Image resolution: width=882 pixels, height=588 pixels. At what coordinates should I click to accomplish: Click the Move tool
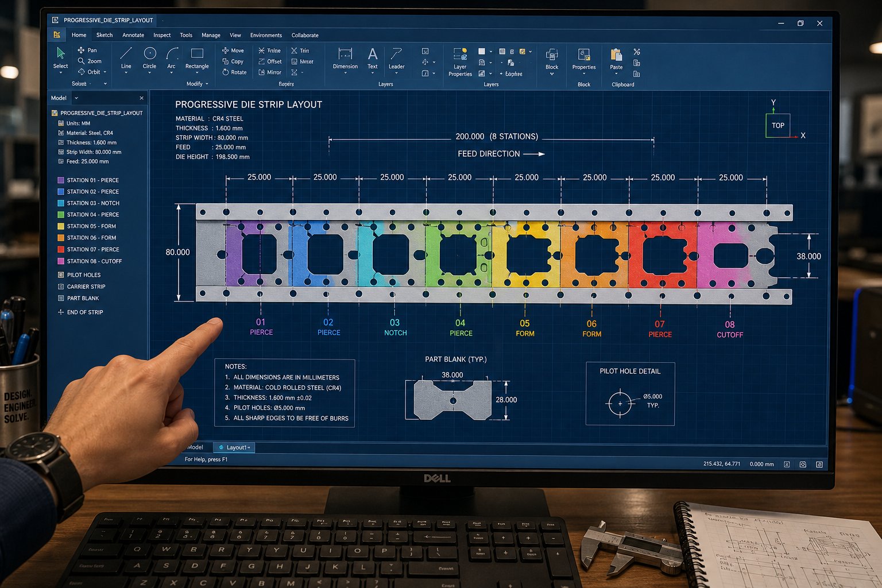tap(233, 51)
